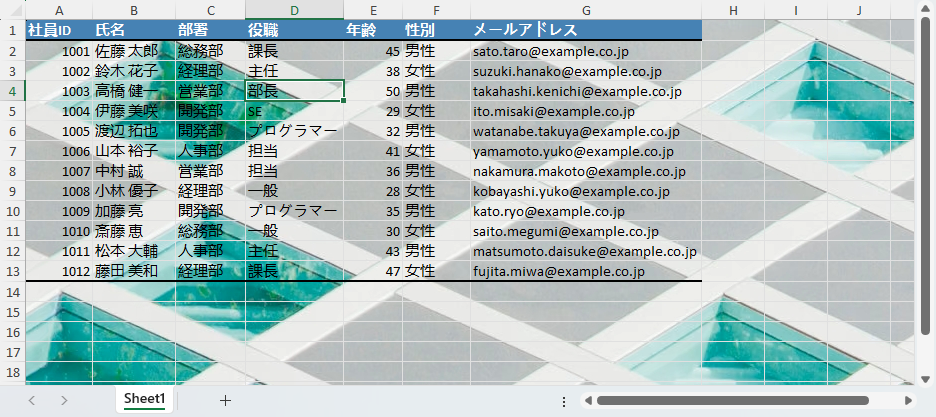Screen dimensions: 936x417
Task: Go to previous sheet arrow
Action: (x=32, y=400)
